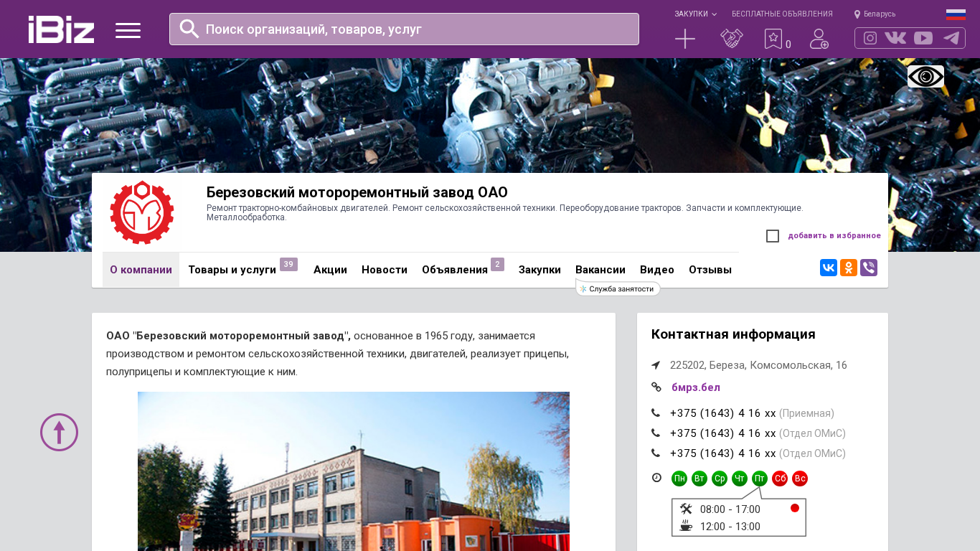This screenshot has width=980, height=551.
Task: Open the hamburger main menu
Action: [x=128, y=30]
